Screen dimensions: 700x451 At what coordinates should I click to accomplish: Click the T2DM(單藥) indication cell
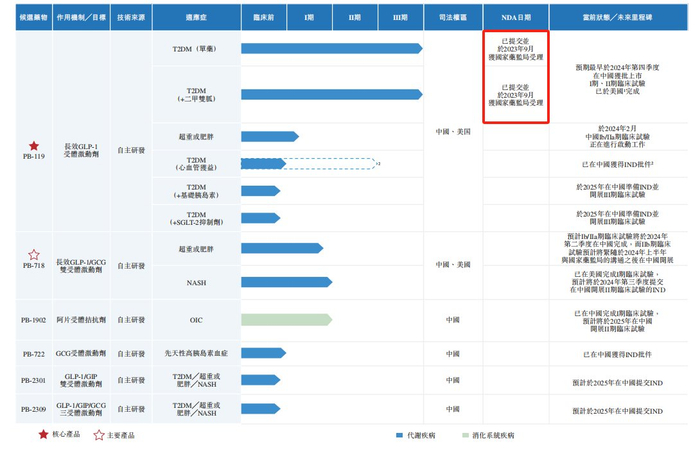pyautogui.click(x=196, y=49)
